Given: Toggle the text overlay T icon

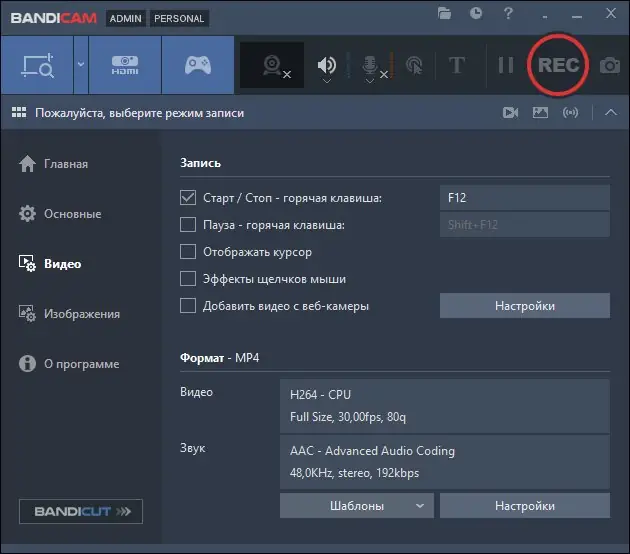Looking at the screenshot, I should (x=457, y=65).
